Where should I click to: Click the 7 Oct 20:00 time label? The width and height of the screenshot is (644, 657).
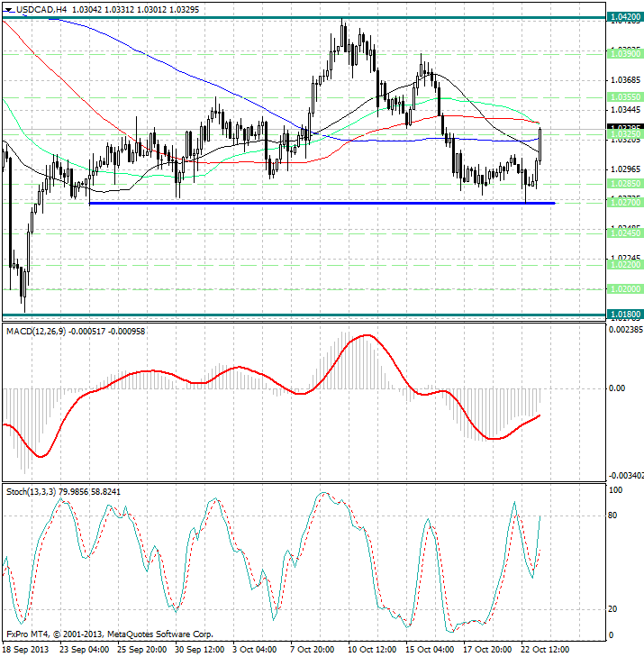(313, 650)
